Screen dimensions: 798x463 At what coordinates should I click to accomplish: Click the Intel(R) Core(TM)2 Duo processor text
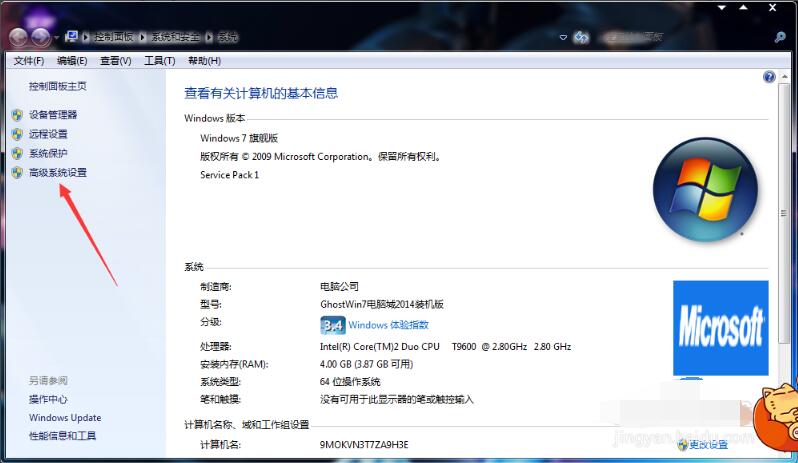click(x=445, y=346)
